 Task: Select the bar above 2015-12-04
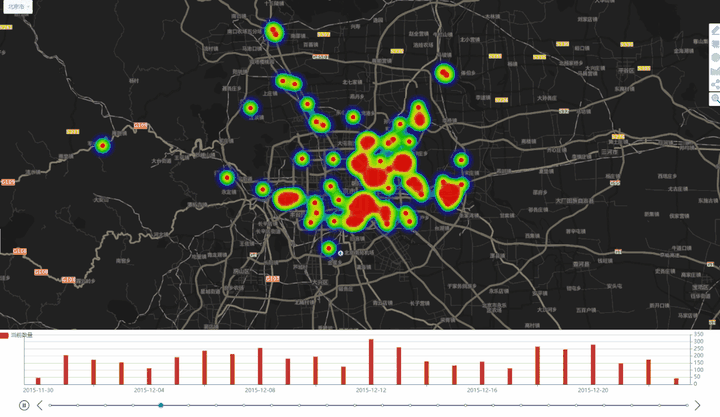click(x=149, y=376)
